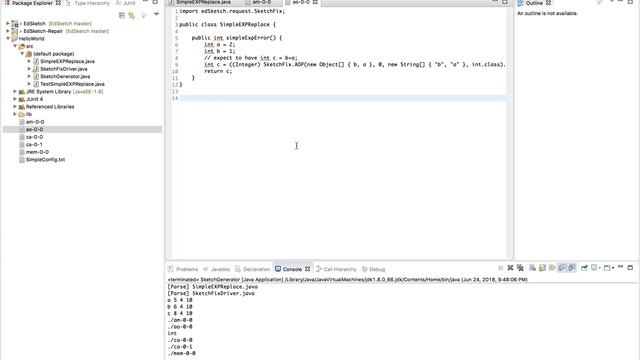Open Package Explorer view menu arrow
The height and width of the screenshot is (360, 640).
(x=156, y=14)
